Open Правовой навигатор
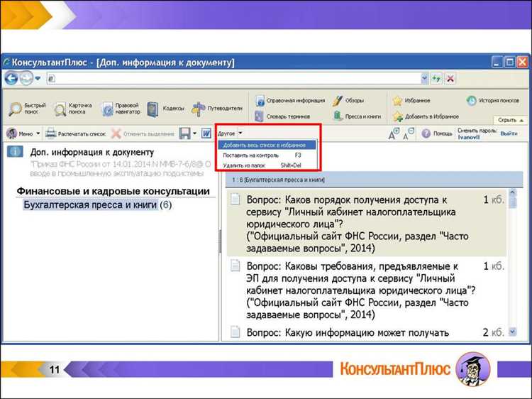Viewport: 532px width, 399px height. click(x=121, y=109)
